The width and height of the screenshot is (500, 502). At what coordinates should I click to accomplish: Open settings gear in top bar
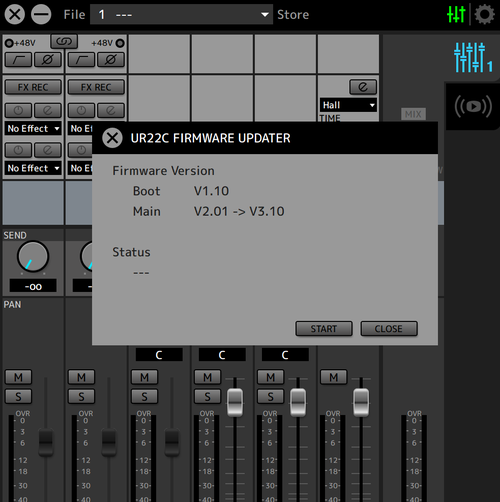pos(484,14)
